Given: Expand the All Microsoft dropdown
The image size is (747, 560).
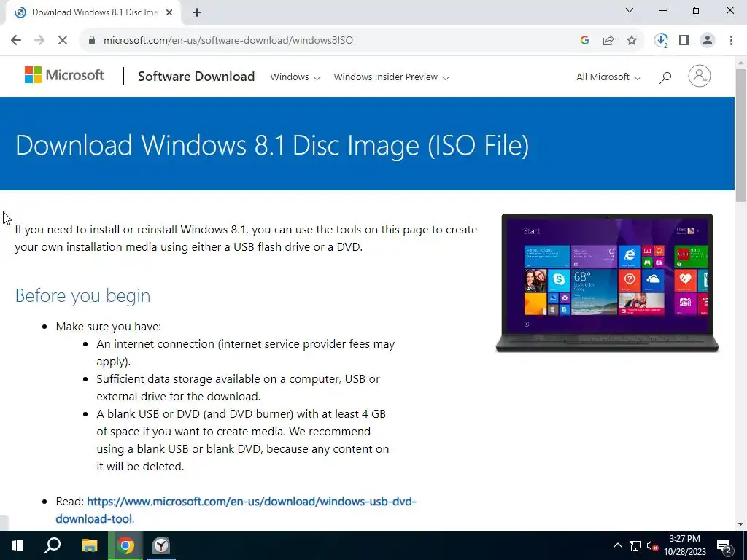Looking at the screenshot, I should click(608, 77).
